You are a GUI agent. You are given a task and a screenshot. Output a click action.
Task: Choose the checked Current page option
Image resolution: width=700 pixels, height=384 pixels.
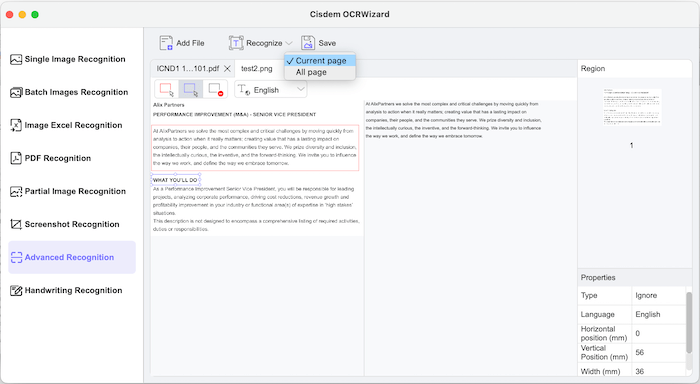(x=320, y=61)
